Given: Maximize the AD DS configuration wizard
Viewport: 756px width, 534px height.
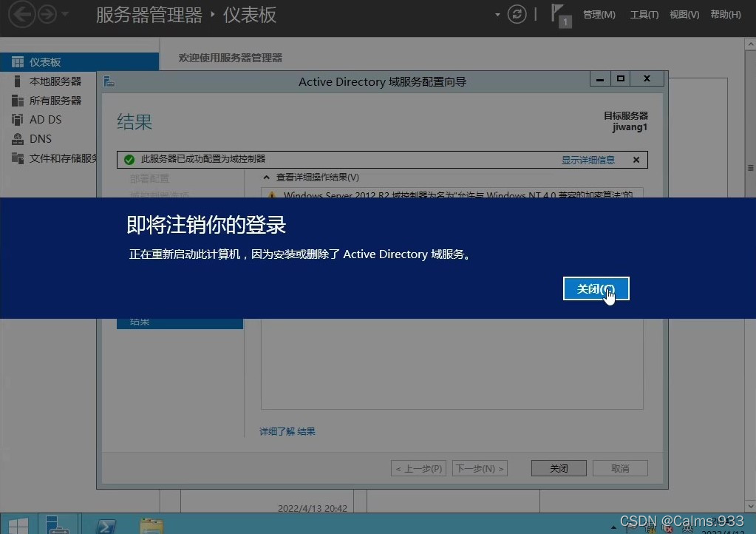Looking at the screenshot, I should [x=621, y=78].
